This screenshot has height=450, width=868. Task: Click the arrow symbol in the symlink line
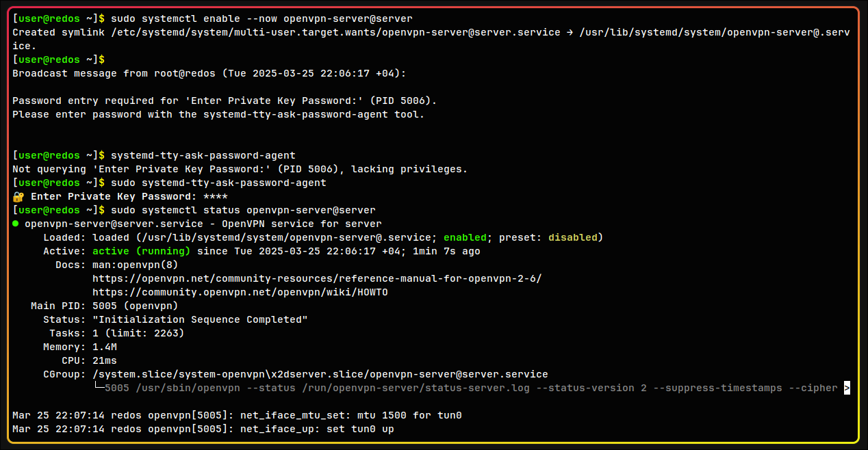click(x=571, y=32)
